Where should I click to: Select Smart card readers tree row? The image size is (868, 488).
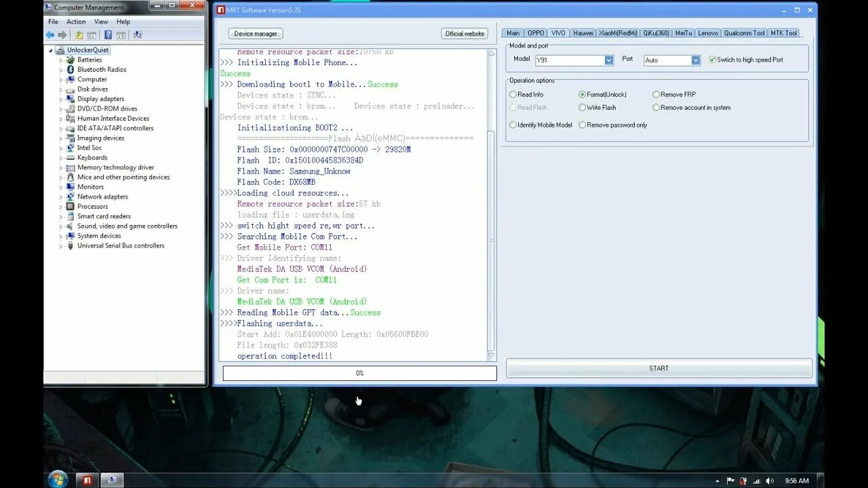coord(104,216)
